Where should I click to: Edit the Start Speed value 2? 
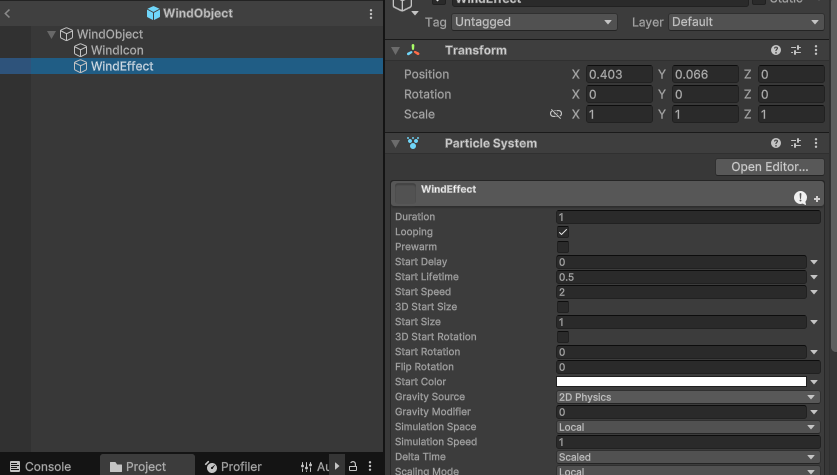pos(681,292)
